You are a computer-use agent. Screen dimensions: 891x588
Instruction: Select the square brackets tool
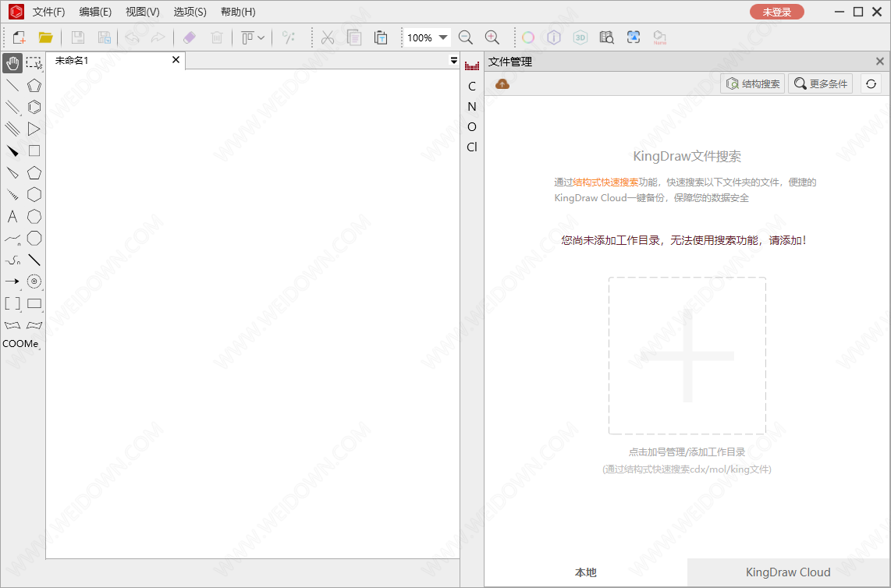[12, 303]
